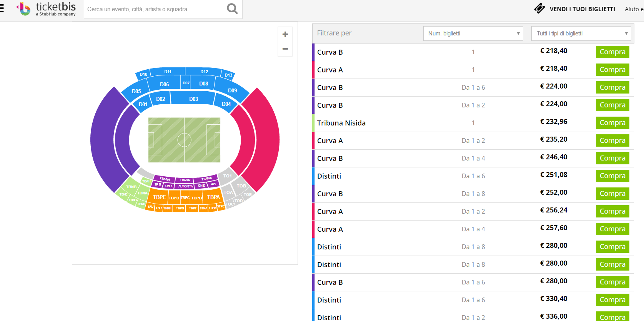This screenshot has height=321, width=644.
Task: Click Compra for Tribuna Nisida ticket
Action: point(612,123)
